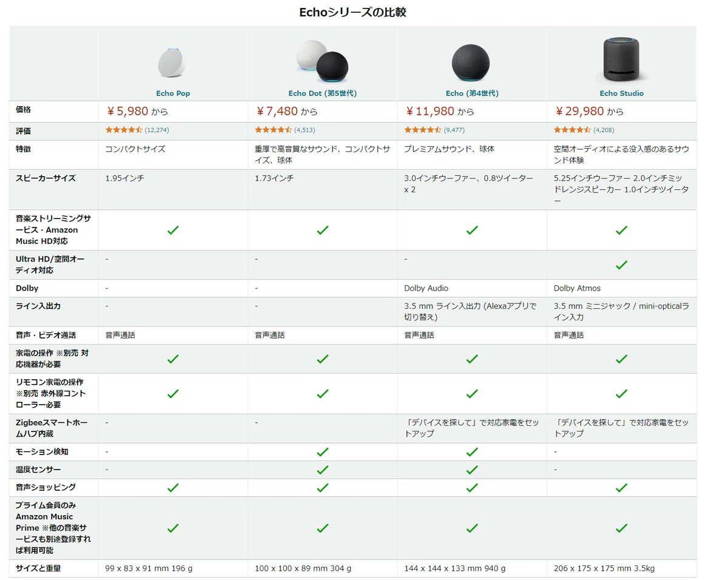This screenshot has width=728, height=580.
Task: Open the Echo Dot star rating
Action: (x=273, y=130)
